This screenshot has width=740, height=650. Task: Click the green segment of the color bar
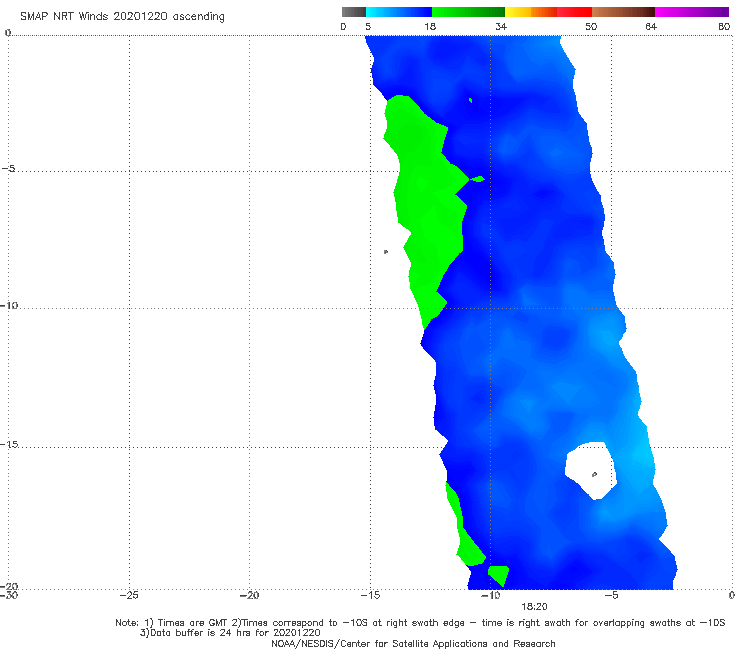tap(468, 12)
